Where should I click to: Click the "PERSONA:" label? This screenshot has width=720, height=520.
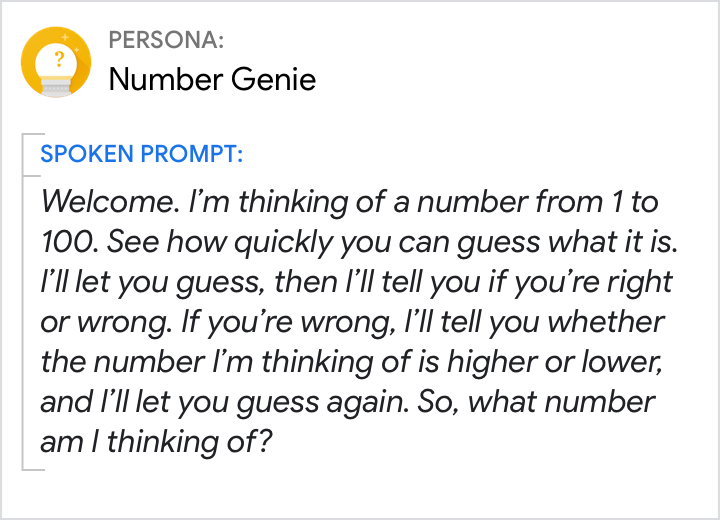pyautogui.click(x=165, y=42)
